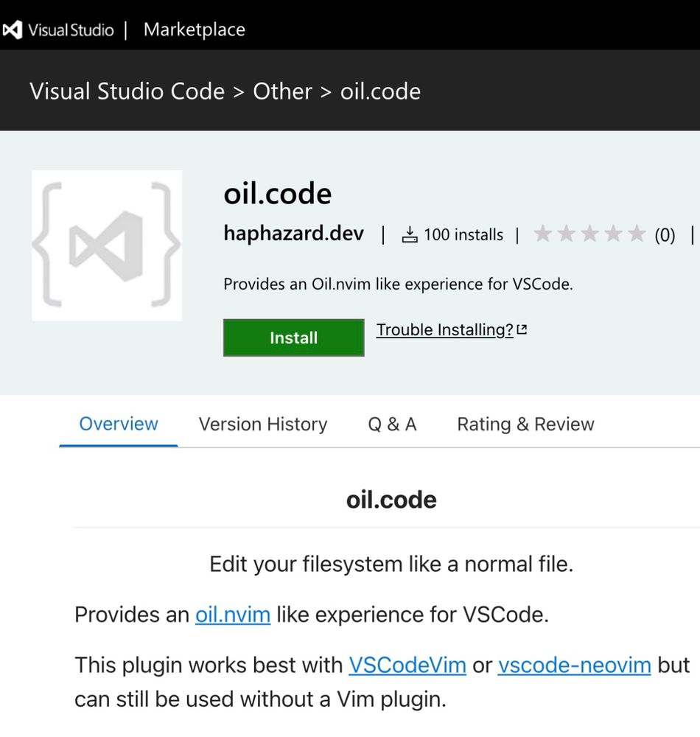Click the star count (0) indicator

click(665, 235)
